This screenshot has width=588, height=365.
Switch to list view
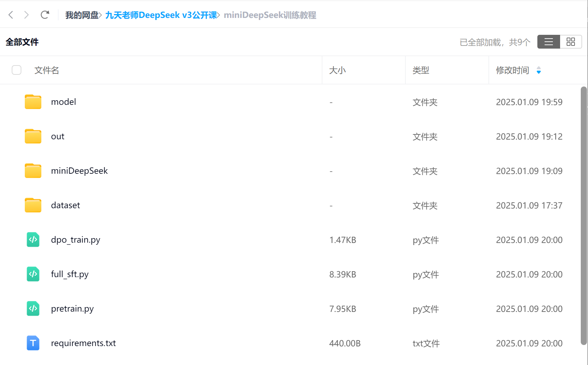pyautogui.click(x=549, y=42)
